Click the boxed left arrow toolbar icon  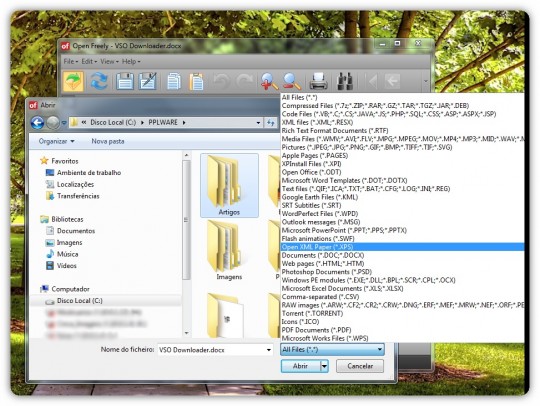(392, 82)
